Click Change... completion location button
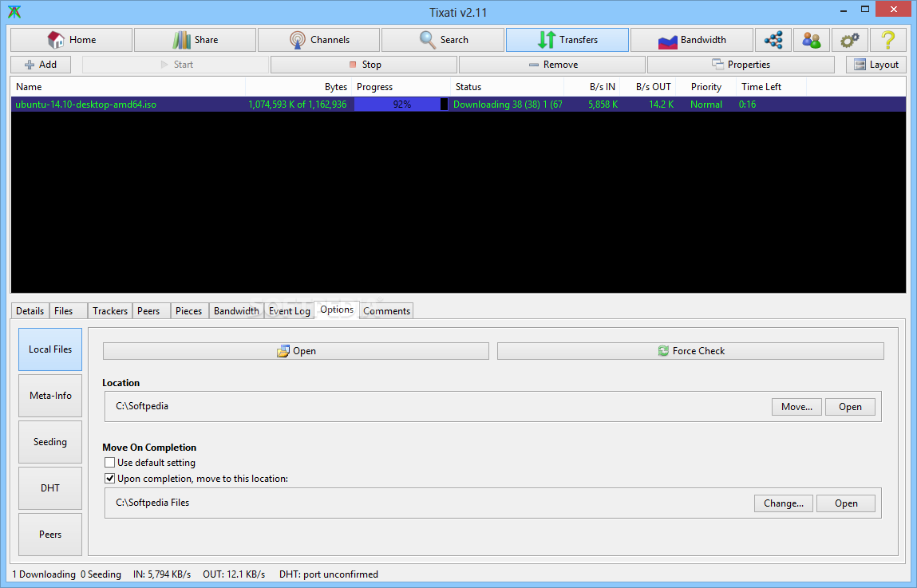917x588 pixels. [x=784, y=503]
